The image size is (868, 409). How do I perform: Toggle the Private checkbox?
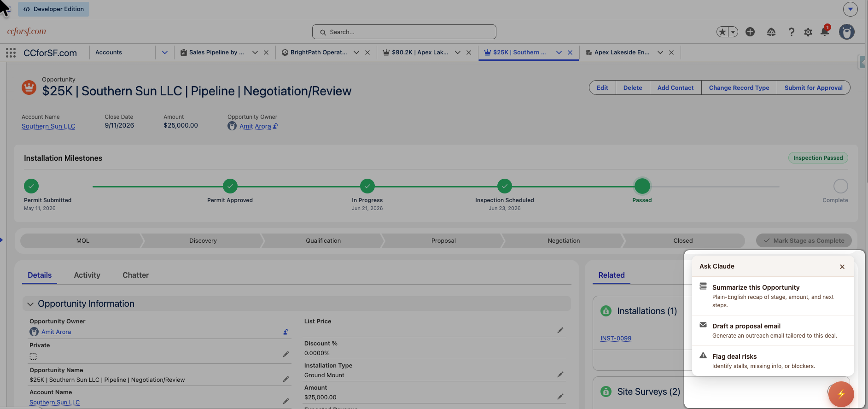point(33,356)
